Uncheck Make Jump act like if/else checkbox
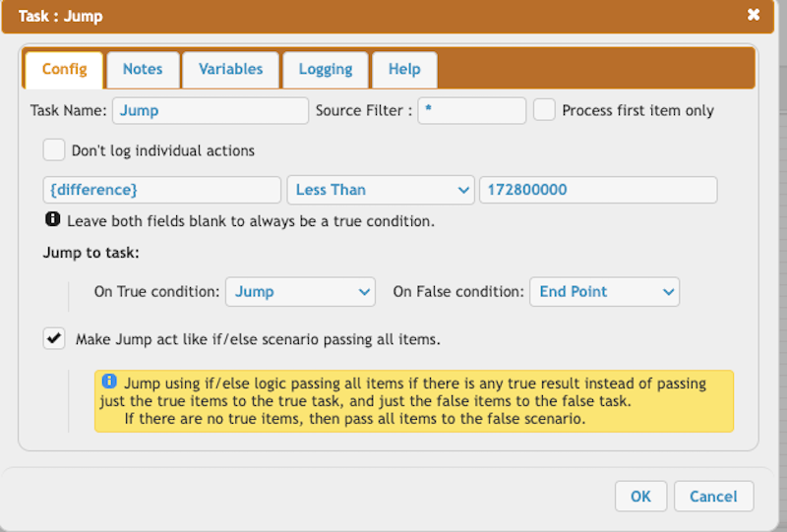787x532 pixels. tap(54, 338)
